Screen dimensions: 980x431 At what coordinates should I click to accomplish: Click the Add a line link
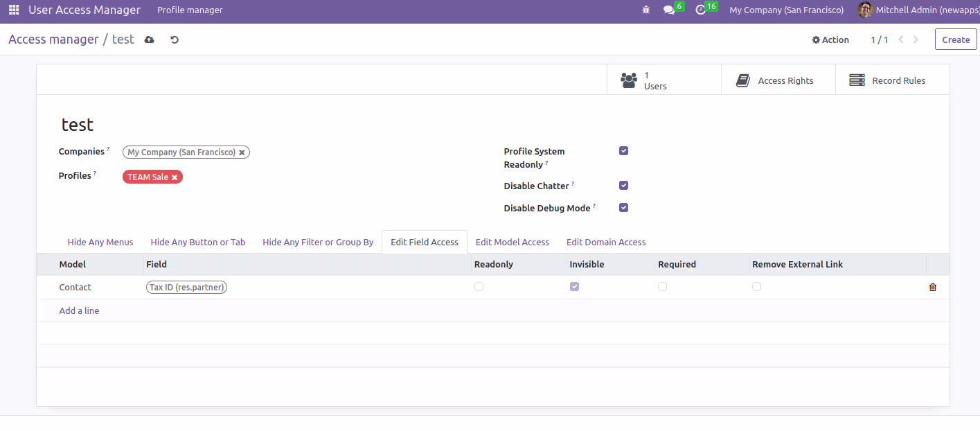pyautogui.click(x=79, y=310)
